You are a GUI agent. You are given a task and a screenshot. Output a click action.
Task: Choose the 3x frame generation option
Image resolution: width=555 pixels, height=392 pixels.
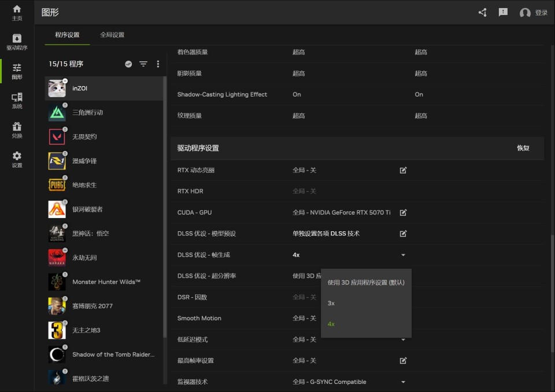pos(366,303)
